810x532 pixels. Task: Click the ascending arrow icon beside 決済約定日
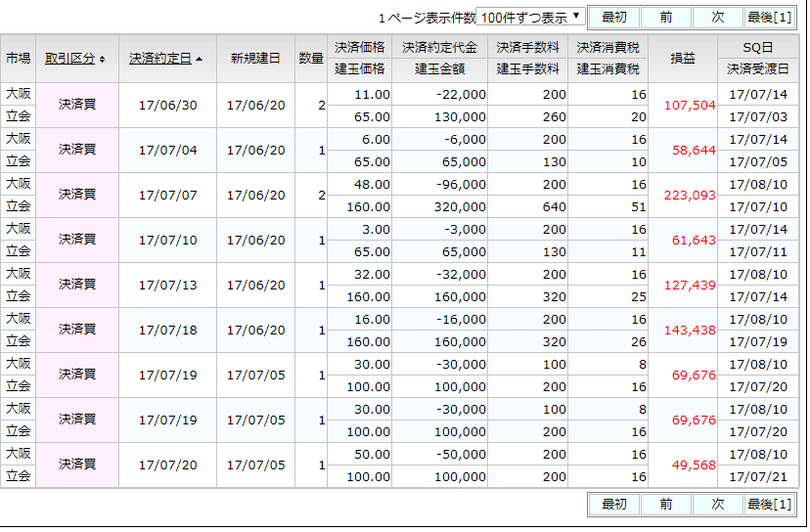(200, 60)
